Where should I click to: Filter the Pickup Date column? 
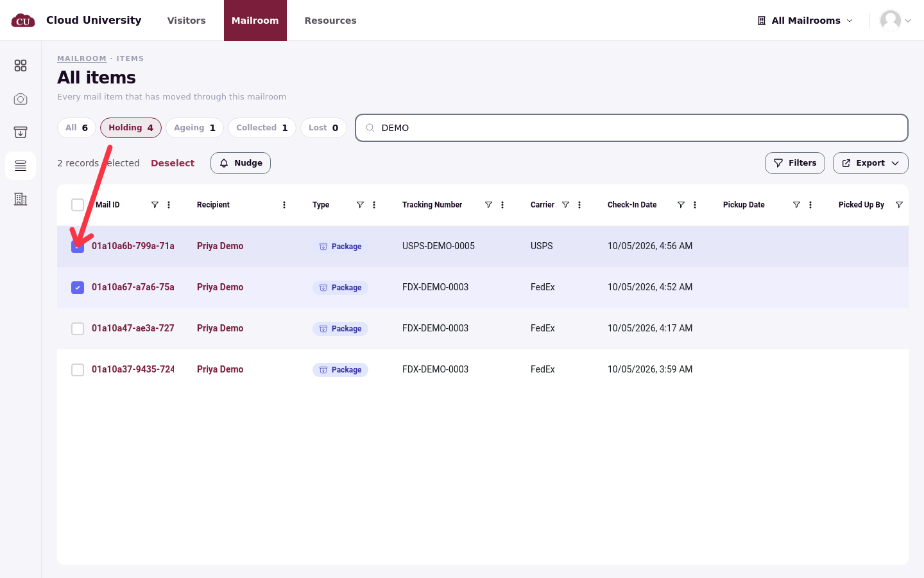pos(796,205)
